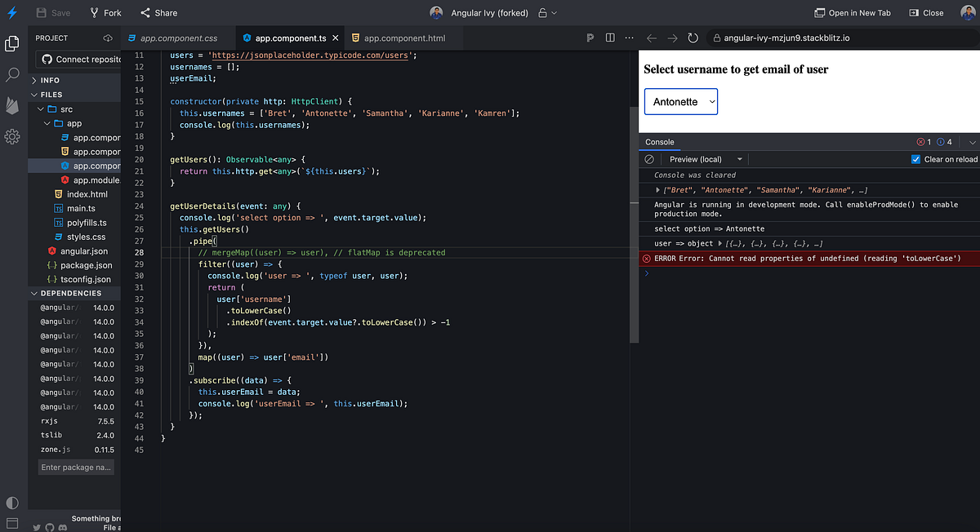Click the Share button
The width and height of the screenshot is (980, 532).
click(158, 13)
